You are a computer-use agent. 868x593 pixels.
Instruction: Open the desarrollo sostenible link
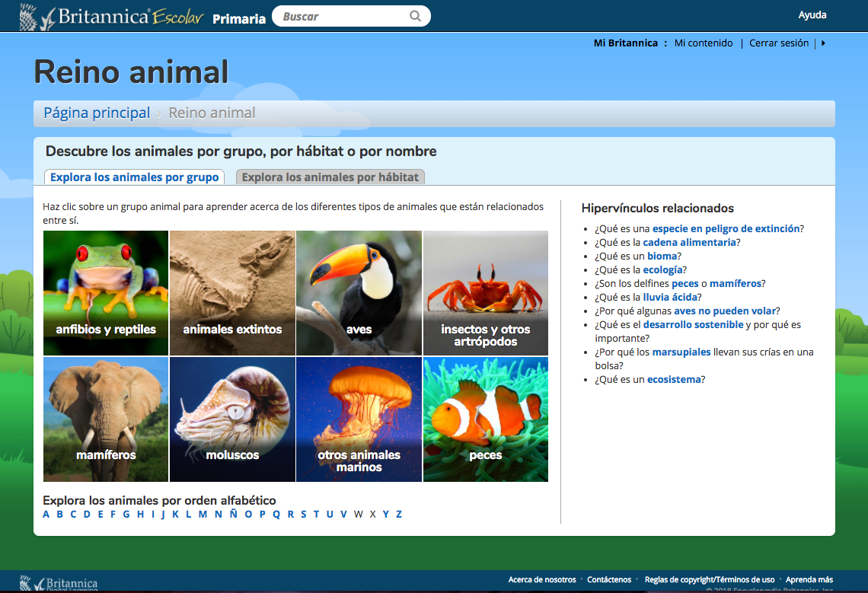click(x=693, y=325)
